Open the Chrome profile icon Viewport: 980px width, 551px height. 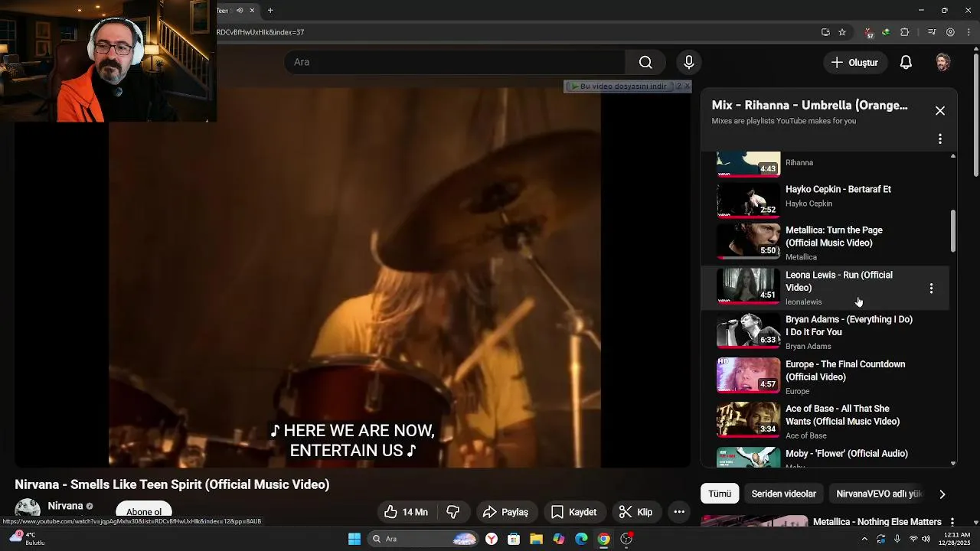[x=950, y=32]
